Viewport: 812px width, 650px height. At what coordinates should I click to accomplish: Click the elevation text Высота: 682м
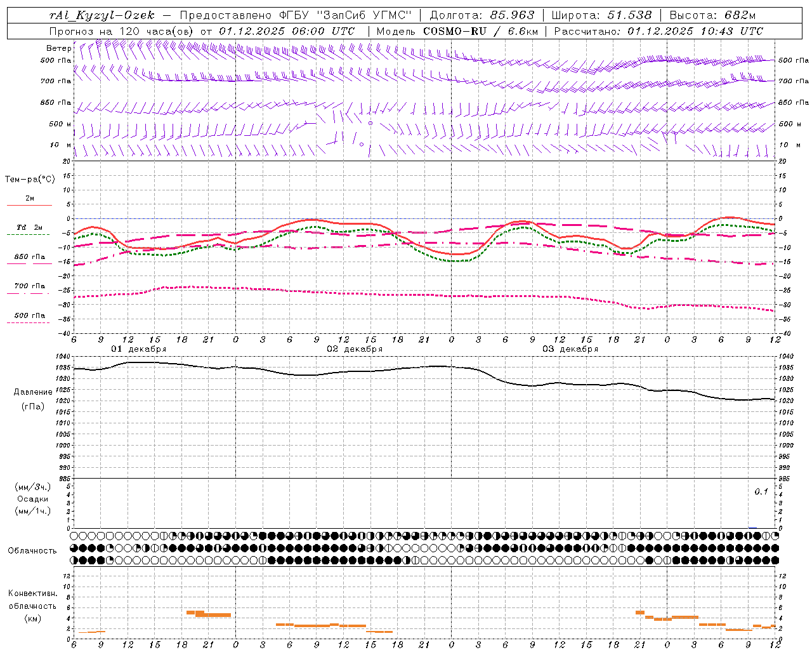click(712, 16)
